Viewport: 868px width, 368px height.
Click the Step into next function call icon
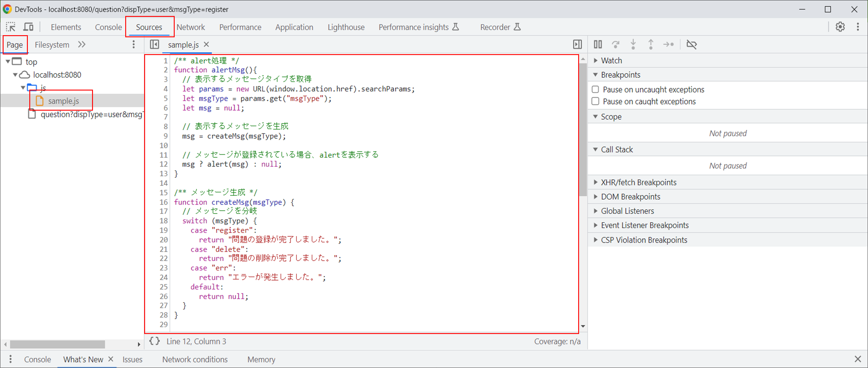click(634, 44)
